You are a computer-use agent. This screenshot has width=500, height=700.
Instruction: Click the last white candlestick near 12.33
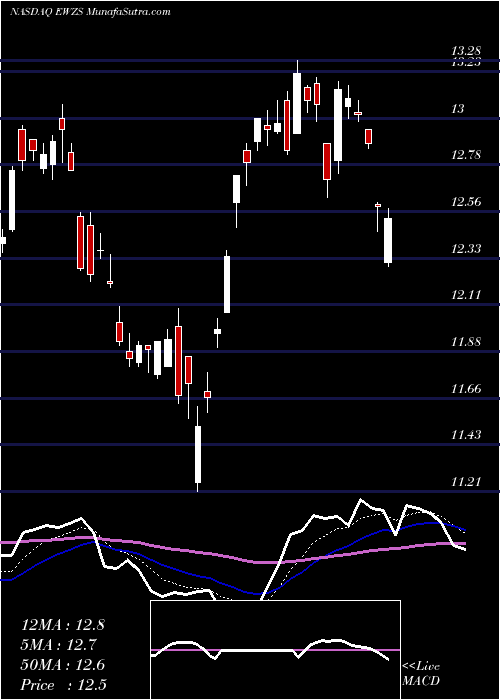(388, 238)
